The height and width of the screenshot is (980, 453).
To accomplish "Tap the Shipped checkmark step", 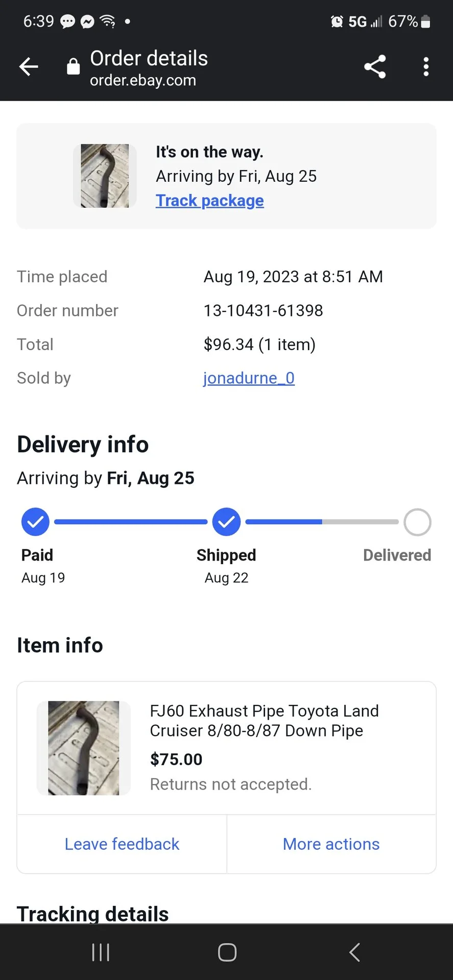I will 226,522.
